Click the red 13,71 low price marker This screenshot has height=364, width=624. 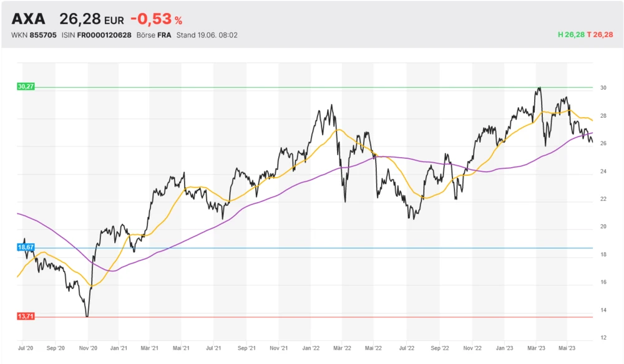pos(26,317)
